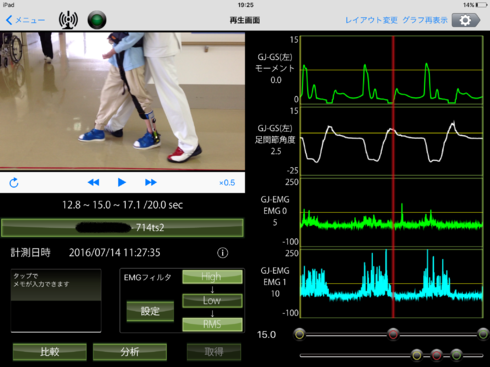
Task: Tap the green status indicator light
Action: 97,20
